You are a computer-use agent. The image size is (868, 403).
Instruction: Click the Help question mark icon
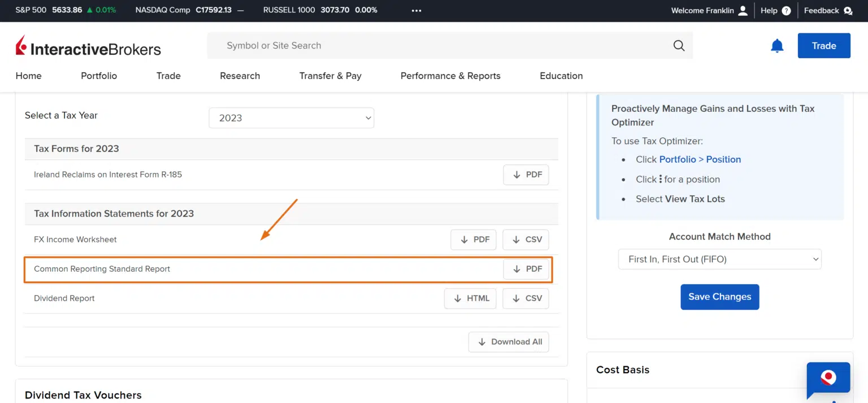[786, 11]
